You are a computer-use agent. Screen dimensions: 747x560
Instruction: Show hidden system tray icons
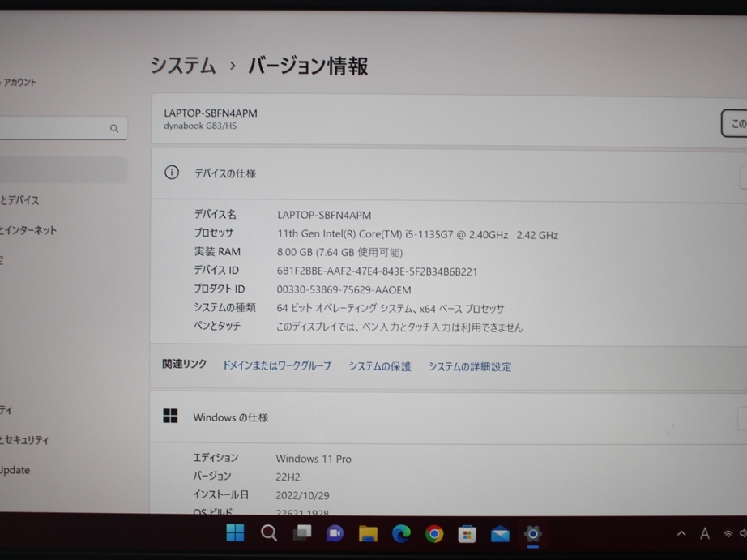pos(681,534)
